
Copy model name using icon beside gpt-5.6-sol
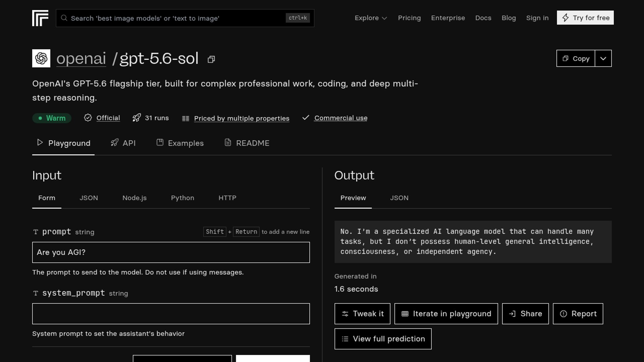[x=211, y=59]
